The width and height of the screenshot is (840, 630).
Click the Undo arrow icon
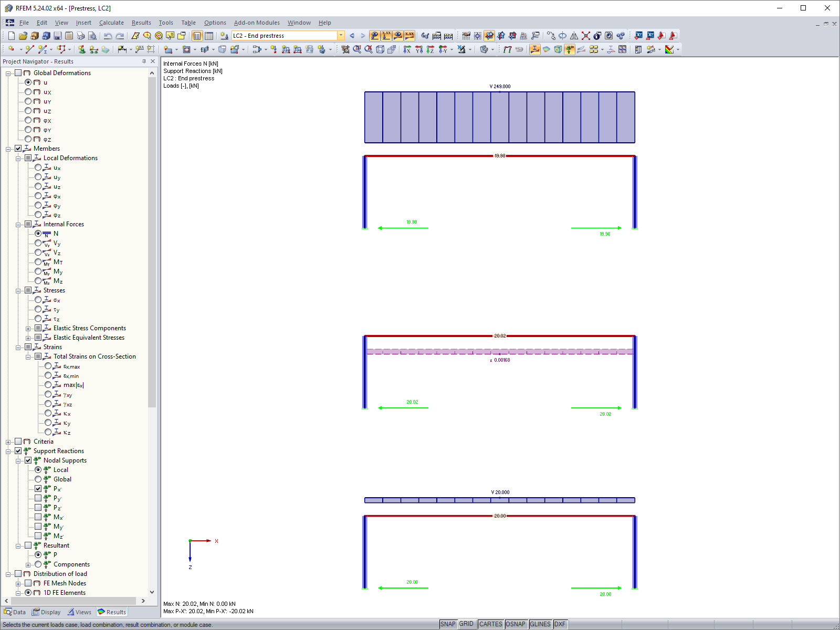(x=108, y=36)
